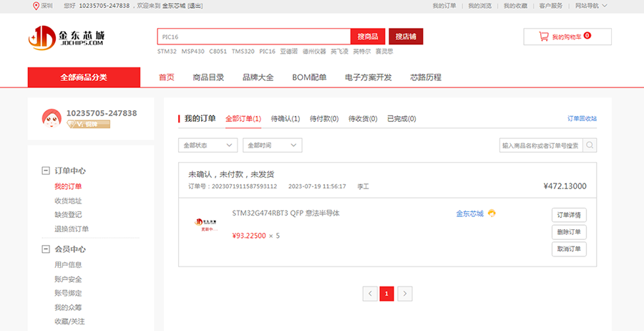Click the VIP 银牌 membership badge
The height and width of the screenshot is (331, 644).
click(x=88, y=125)
